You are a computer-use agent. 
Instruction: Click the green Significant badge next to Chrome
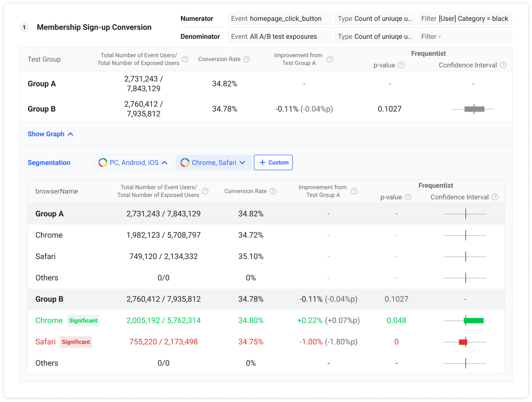83,321
